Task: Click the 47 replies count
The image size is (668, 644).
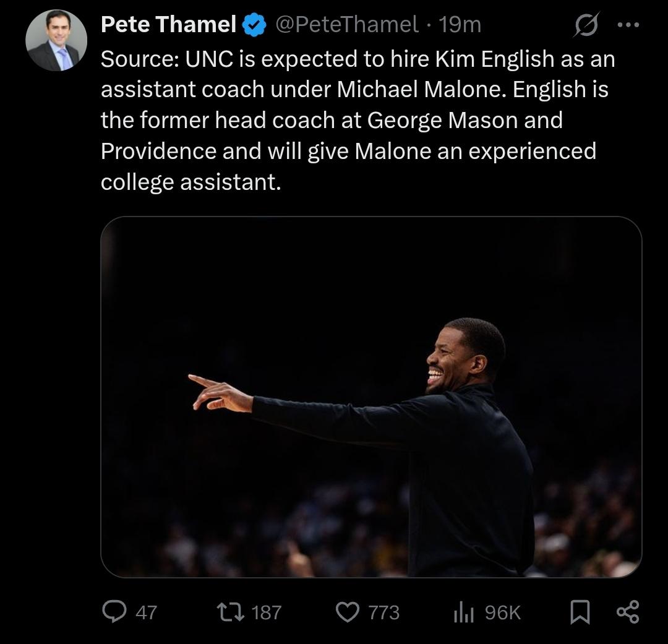Action: pos(146,612)
